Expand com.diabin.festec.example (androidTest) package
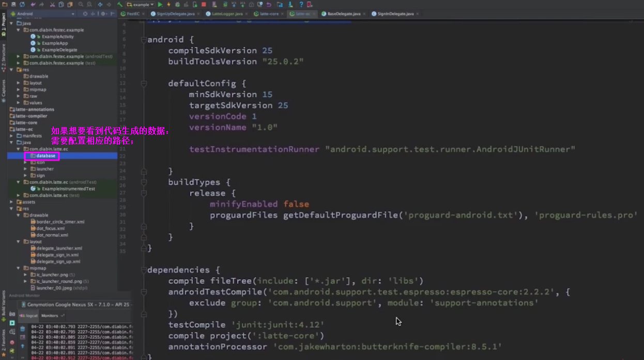The height and width of the screenshot is (360, 644). (x=19, y=56)
